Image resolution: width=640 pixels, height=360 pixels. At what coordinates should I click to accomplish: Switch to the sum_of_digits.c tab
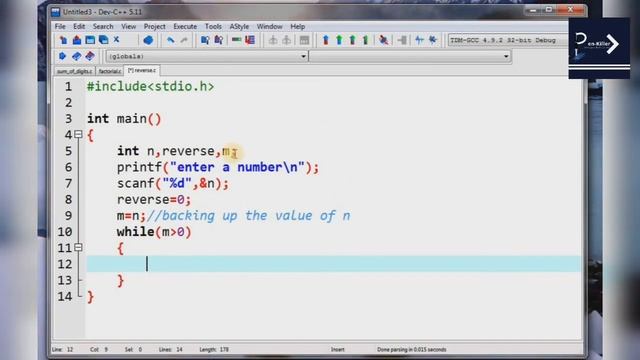74,71
